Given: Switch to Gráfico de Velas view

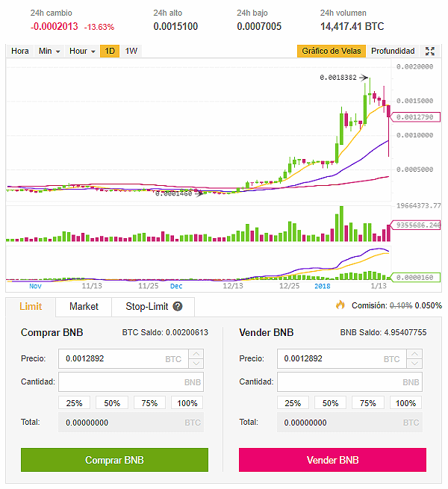Looking at the screenshot, I should click(x=332, y=52).
